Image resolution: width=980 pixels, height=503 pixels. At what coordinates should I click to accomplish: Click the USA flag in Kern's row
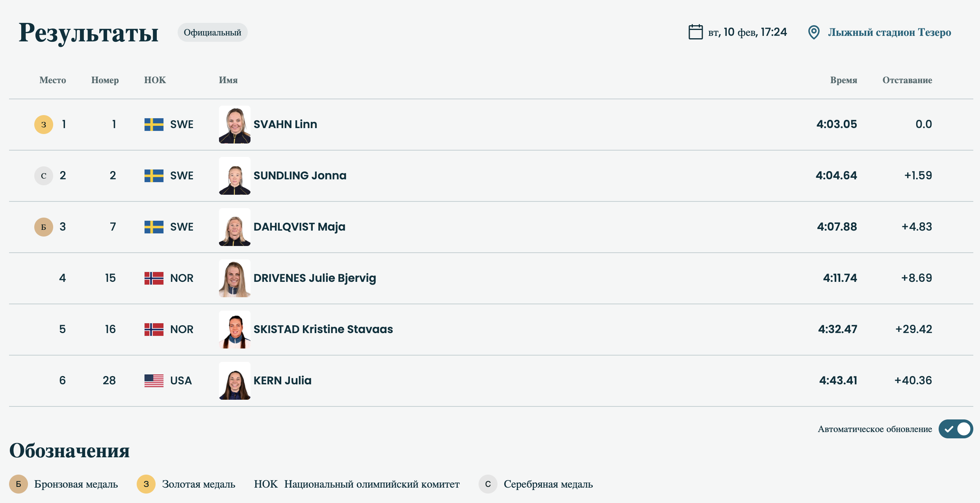point(154,381)
